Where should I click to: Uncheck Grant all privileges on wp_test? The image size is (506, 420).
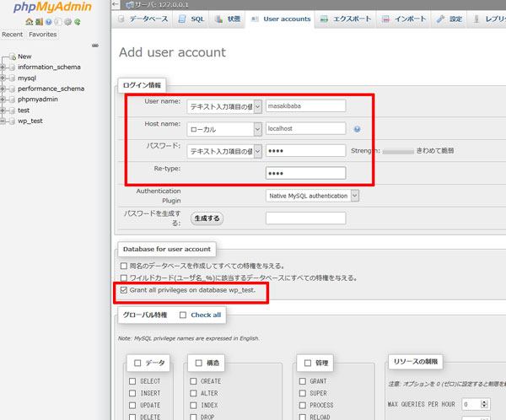click(x=124, y=290)
